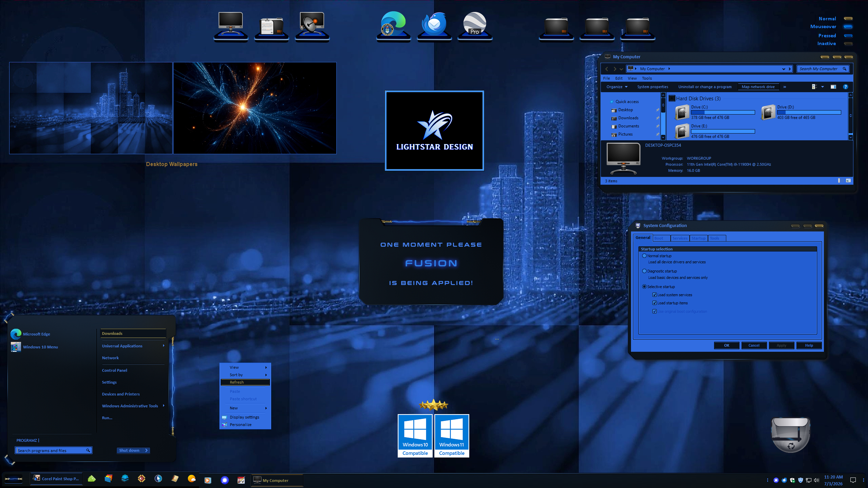This screenshot has height=488, width=868.
Task: Expand Universal Applications submenu arrow
Action: tap(163, 346)
